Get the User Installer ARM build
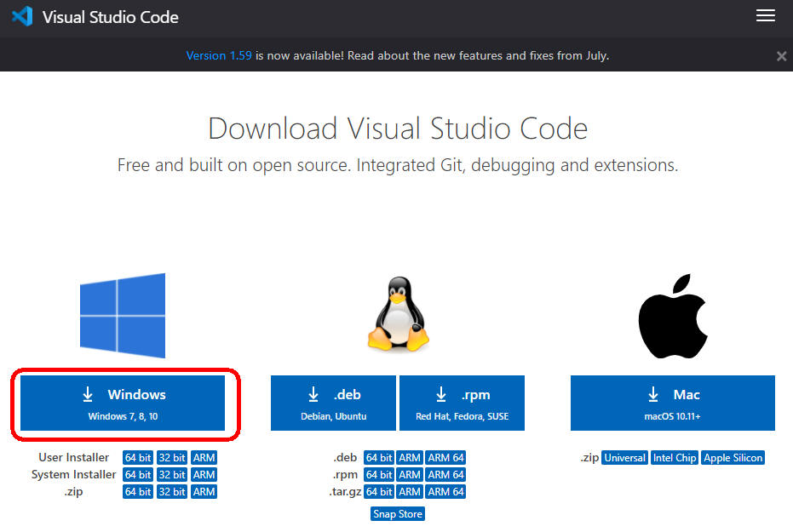Viewport: 793px width, 532px height. click(204, 458)
